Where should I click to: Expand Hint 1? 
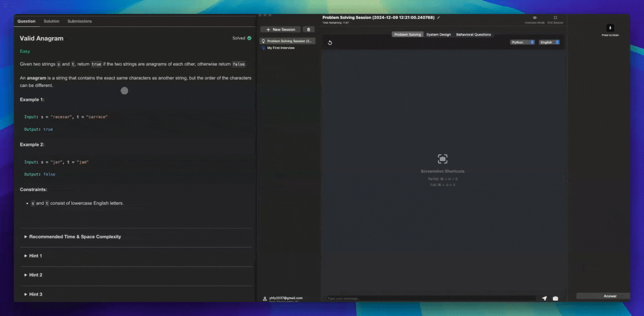click(x=35, y=255)
